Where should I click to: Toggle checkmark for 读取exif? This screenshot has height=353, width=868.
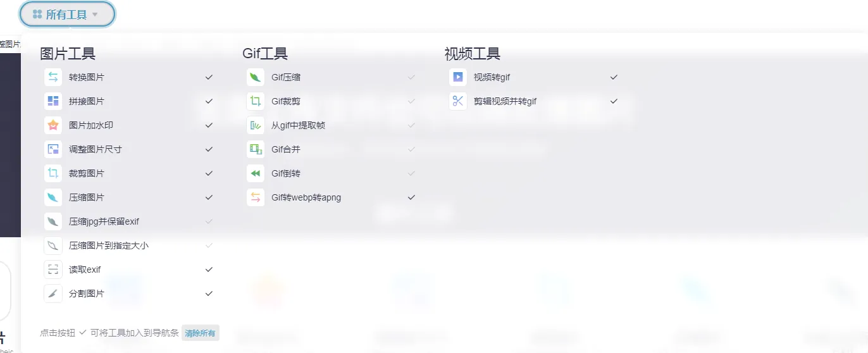209,269
